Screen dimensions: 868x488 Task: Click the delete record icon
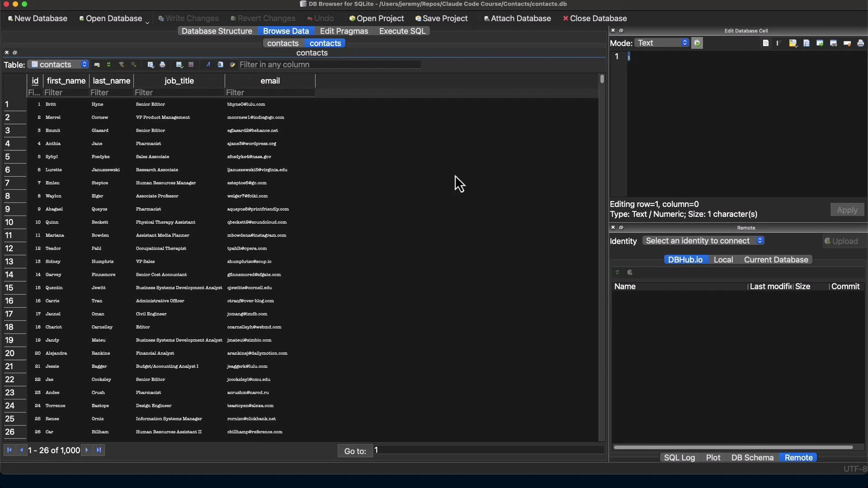[191, 65]
